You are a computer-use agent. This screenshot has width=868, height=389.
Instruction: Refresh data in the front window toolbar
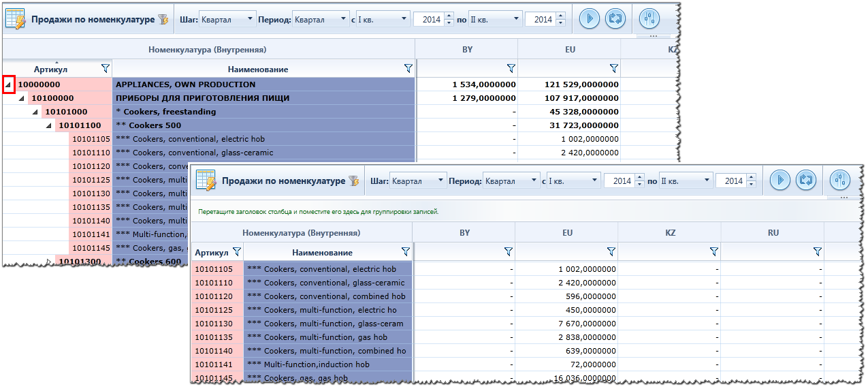(805, 180)
